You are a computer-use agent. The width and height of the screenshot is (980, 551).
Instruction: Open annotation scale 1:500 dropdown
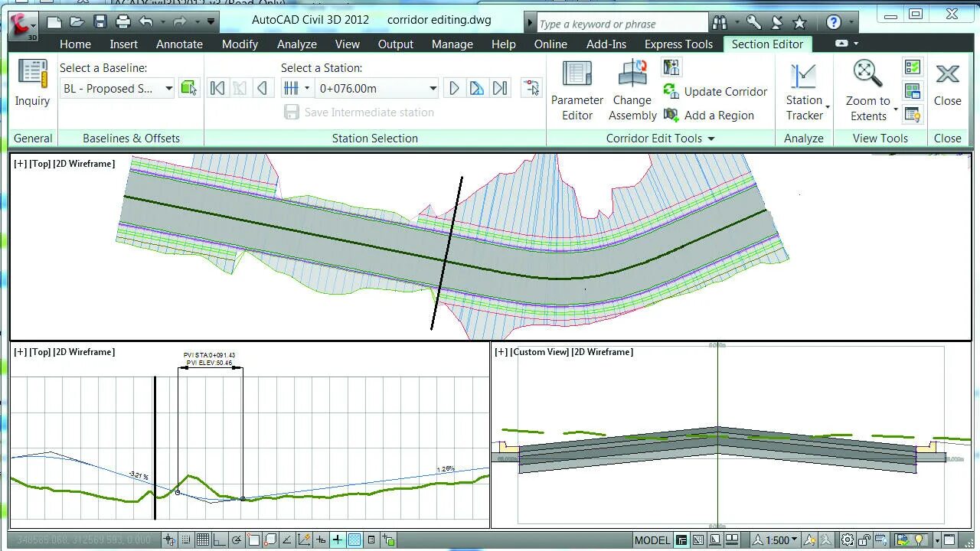pos(776,540)
